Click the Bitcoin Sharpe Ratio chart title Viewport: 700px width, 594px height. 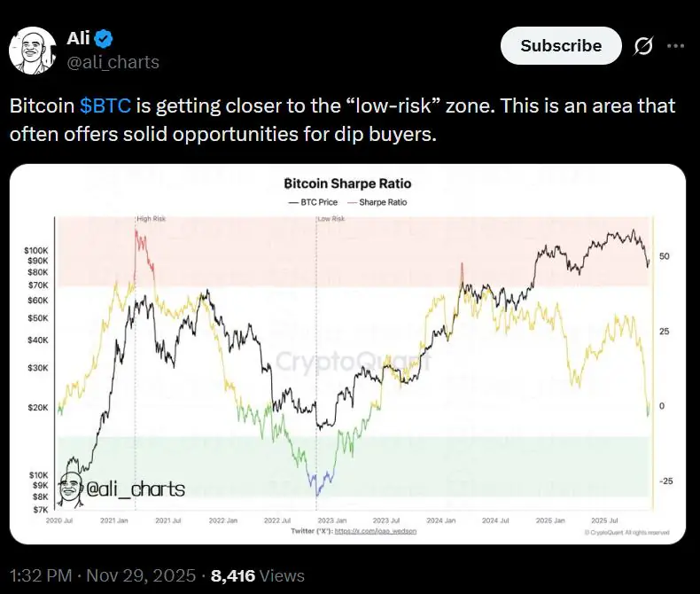tap(347, 184)
